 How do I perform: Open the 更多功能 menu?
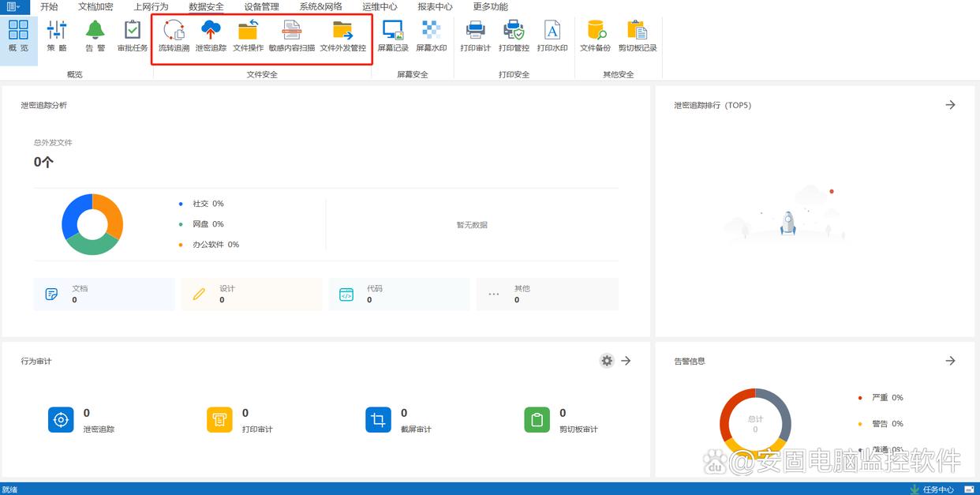click(490, 7)
